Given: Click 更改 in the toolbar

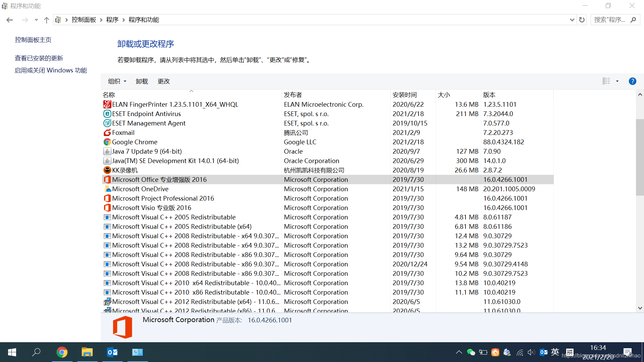Looking at the screenshot, I should [164, 81].
